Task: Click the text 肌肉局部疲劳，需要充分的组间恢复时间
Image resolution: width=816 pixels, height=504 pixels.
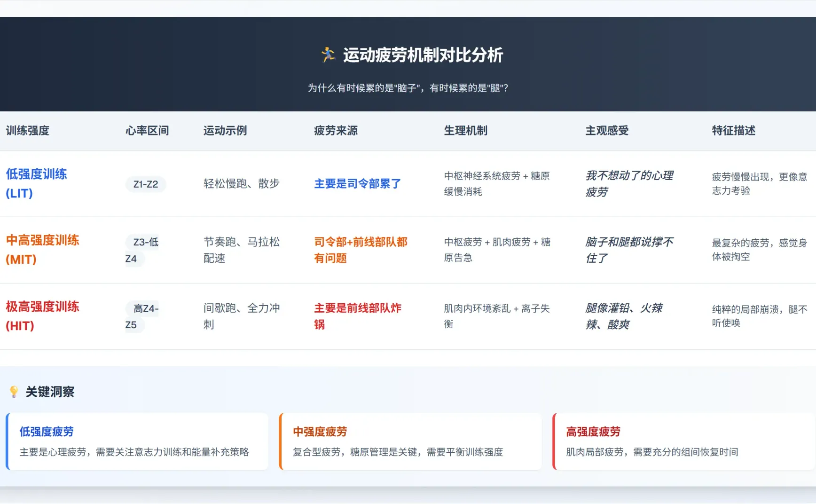Action: pos(652,452)
